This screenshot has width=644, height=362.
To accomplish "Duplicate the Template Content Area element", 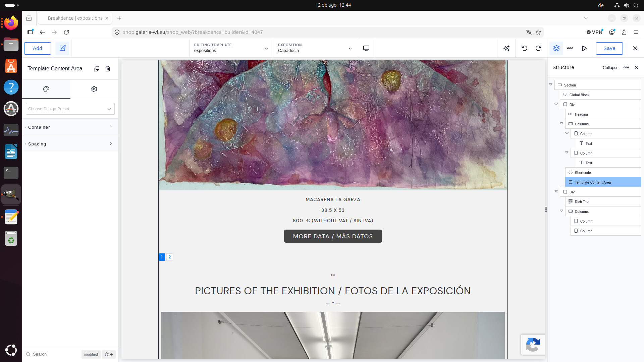I will 97,69.
